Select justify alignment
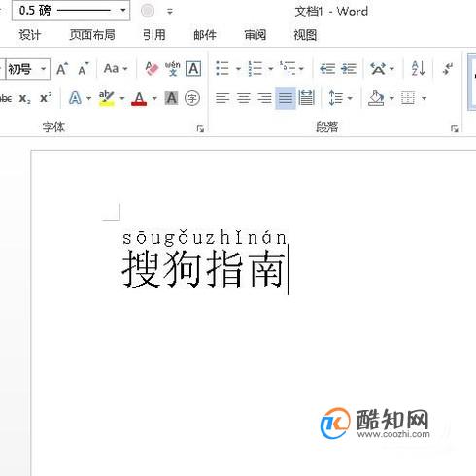 [286, 98]
